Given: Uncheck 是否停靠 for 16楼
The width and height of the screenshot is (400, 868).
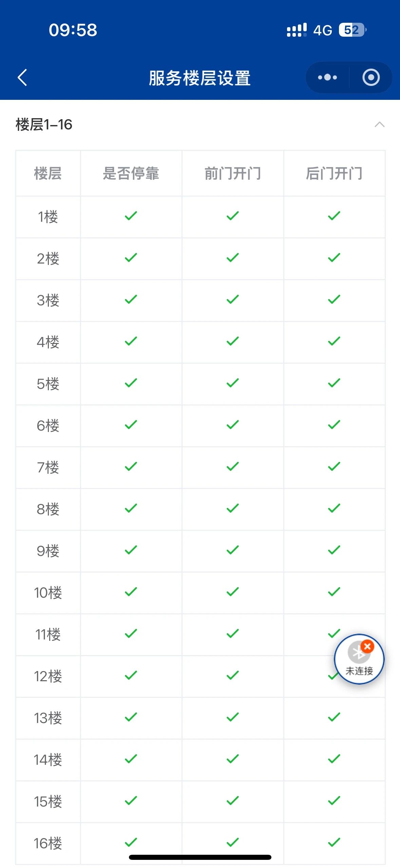Looking at the screenshot, I should point(131,843).
